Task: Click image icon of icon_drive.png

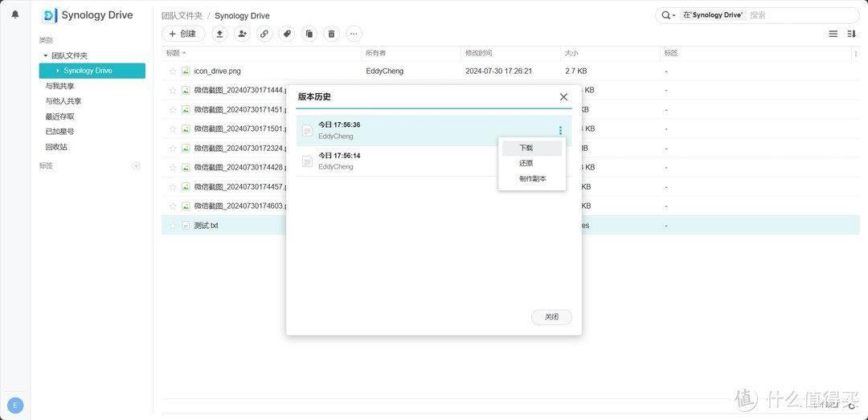Action: pos(186,71)
